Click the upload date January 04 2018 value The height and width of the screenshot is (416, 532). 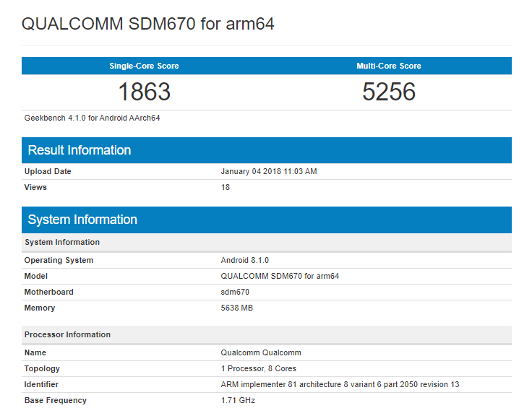coord(268,171)
